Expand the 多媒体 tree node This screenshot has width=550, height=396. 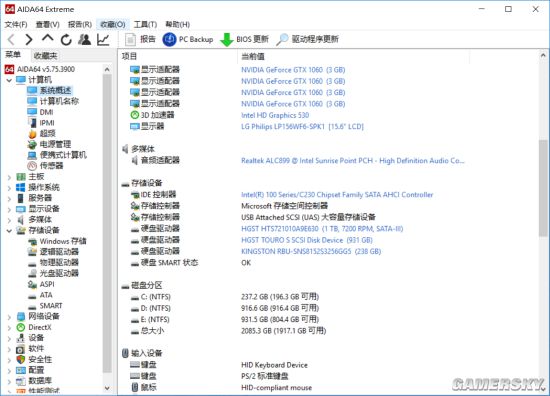click(x=9, y=220)
